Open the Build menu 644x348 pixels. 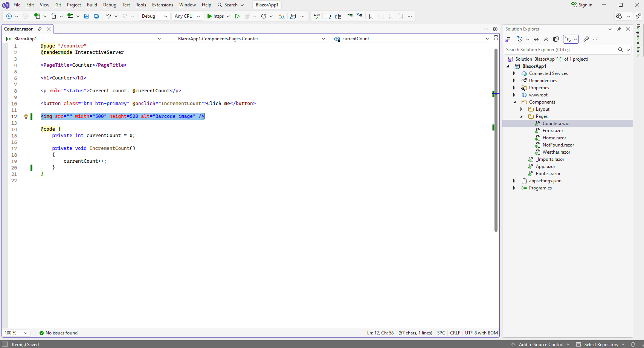point(92,5)
